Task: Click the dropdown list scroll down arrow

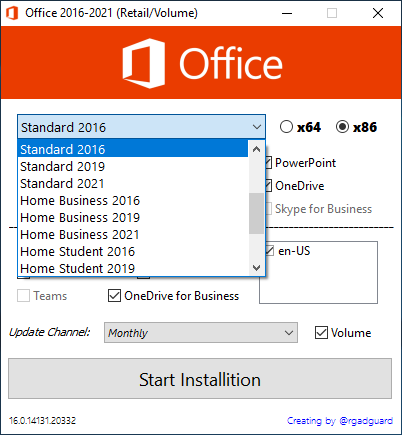Action: pos(256,268)
